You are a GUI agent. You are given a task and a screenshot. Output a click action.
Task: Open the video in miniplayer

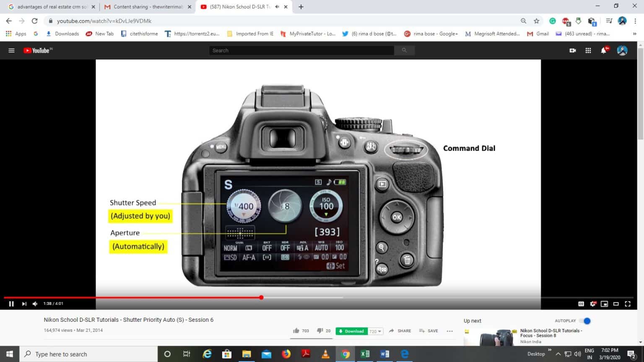click(x=605, y=303)
